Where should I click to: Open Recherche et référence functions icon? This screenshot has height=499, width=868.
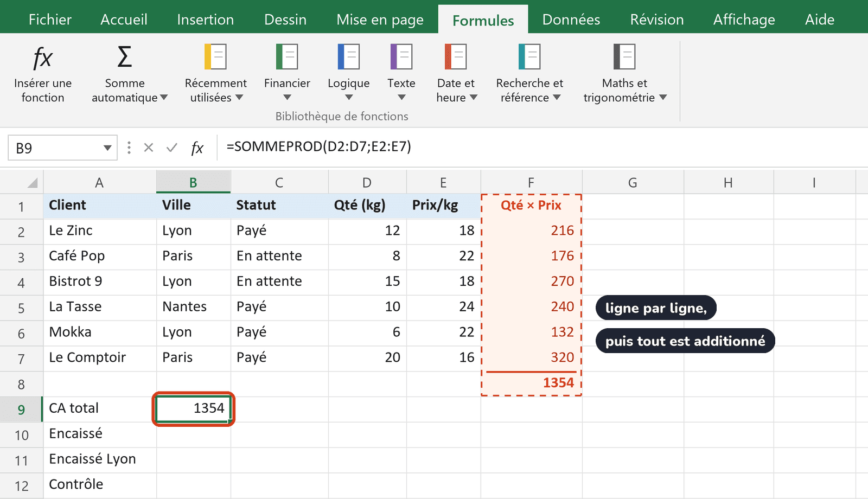pos(529,56)
